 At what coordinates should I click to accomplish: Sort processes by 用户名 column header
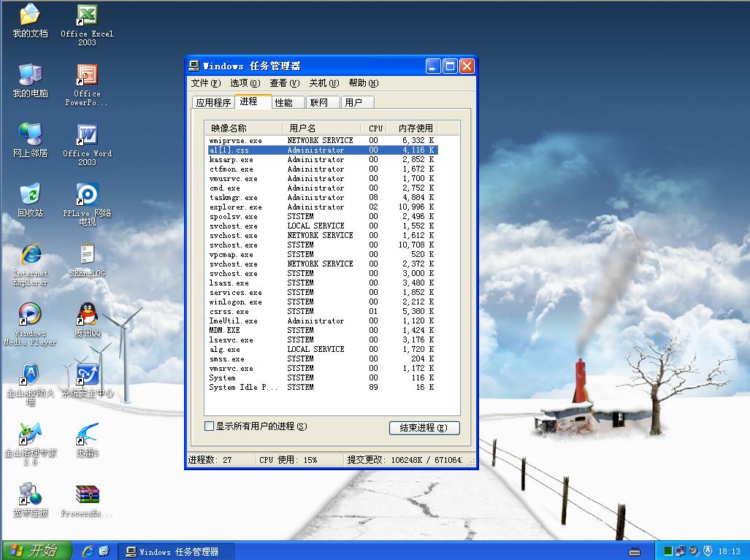[x=321, y=129]
